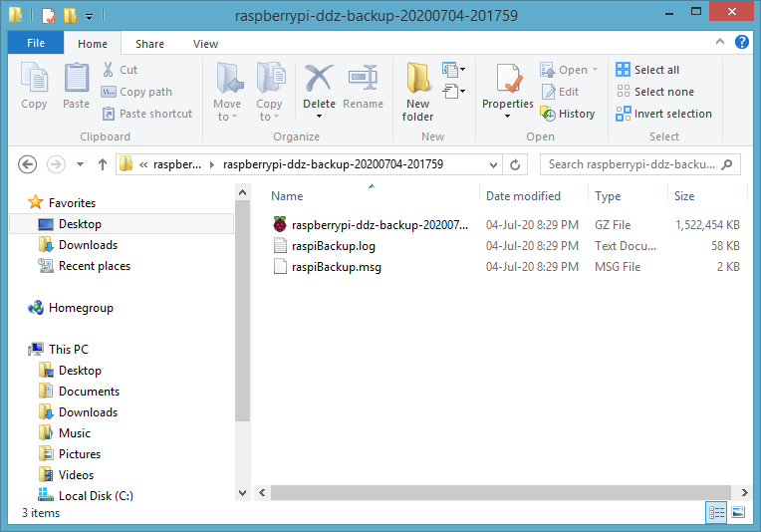Click Select all
This screenshot has height=532, width=761.
tap(647, 70)
